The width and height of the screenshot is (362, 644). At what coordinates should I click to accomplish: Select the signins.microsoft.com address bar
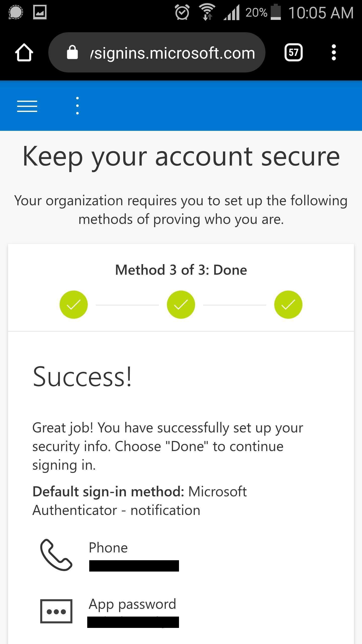[157, 52]
